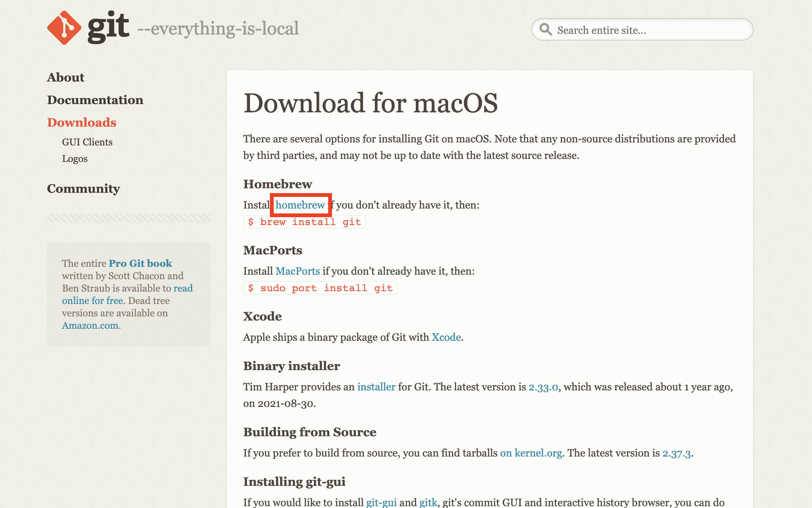Open the gitk link
The image size is (812, 508).
click(428, 502)
